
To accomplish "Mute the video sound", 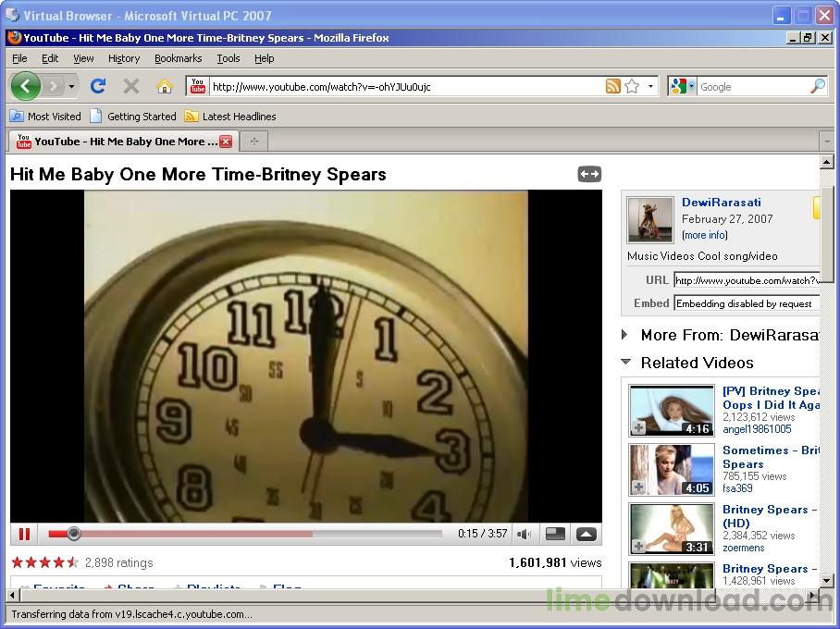I will coord(525,534).
